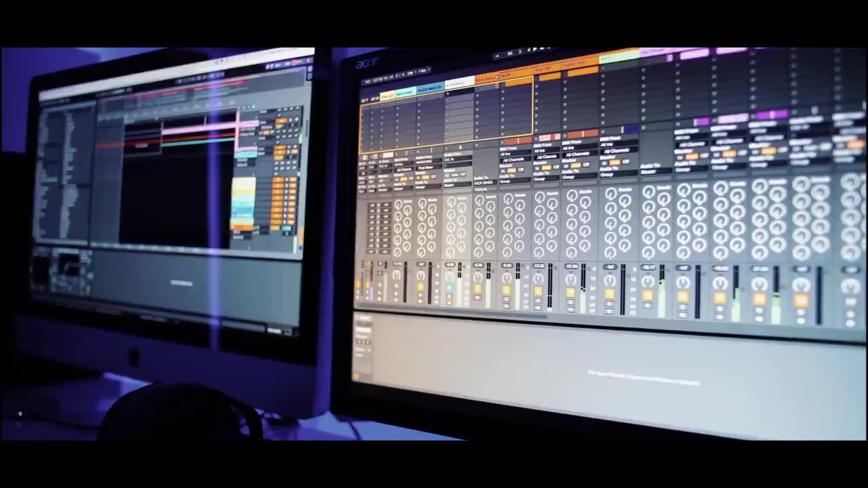The width and height of the screenshot is (868, 488).
Task: Solo the KICK track in mixer
Action: tap(506, 299)
